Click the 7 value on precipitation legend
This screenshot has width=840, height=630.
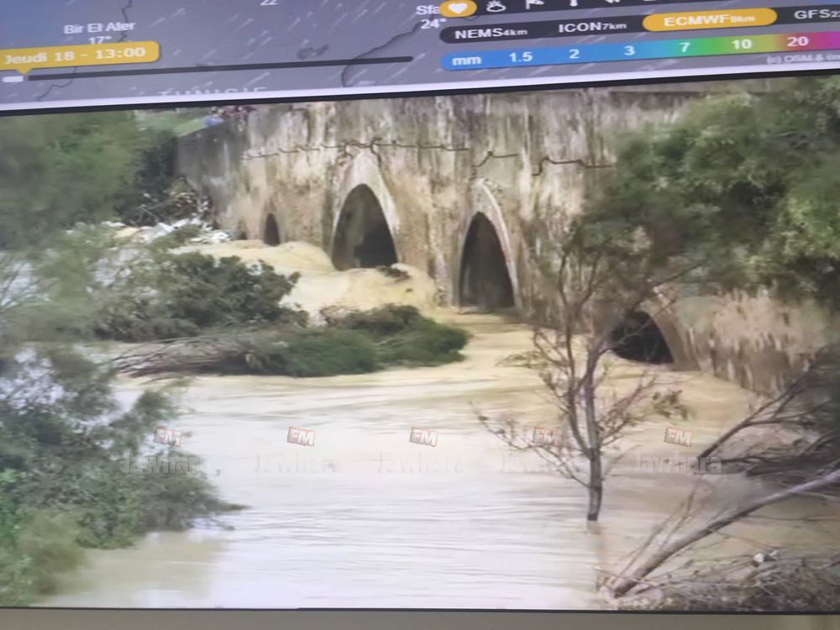(x=685, y=47)
